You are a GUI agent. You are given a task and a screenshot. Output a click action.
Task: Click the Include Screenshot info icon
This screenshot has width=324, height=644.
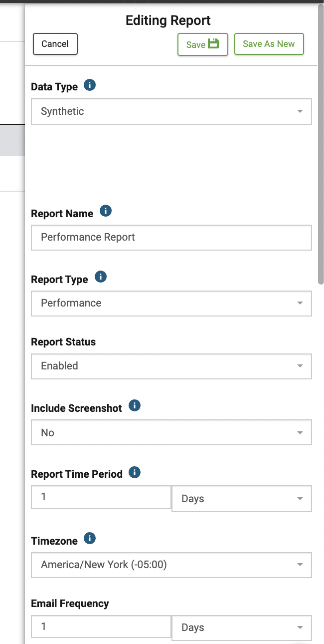pos(135,406)
